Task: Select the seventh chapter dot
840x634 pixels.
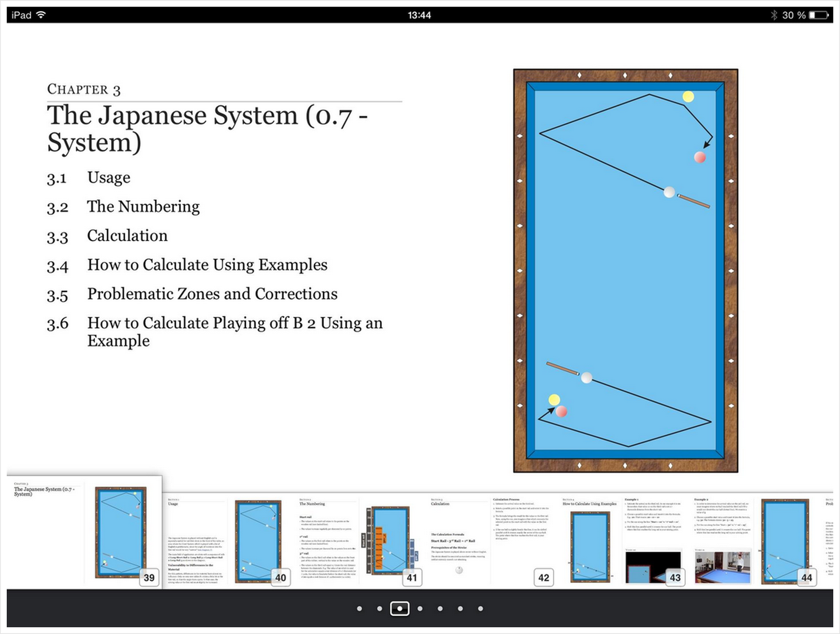Action: [480, 609]
